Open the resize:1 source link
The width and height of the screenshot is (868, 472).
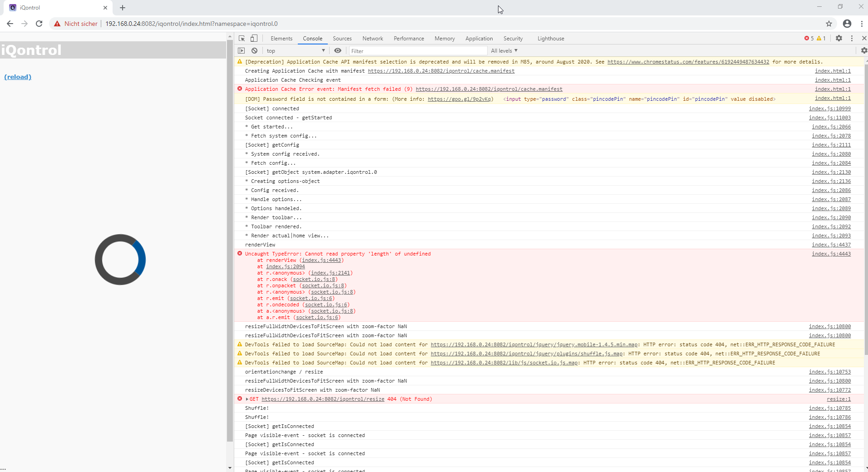click(x=839, y=399)
